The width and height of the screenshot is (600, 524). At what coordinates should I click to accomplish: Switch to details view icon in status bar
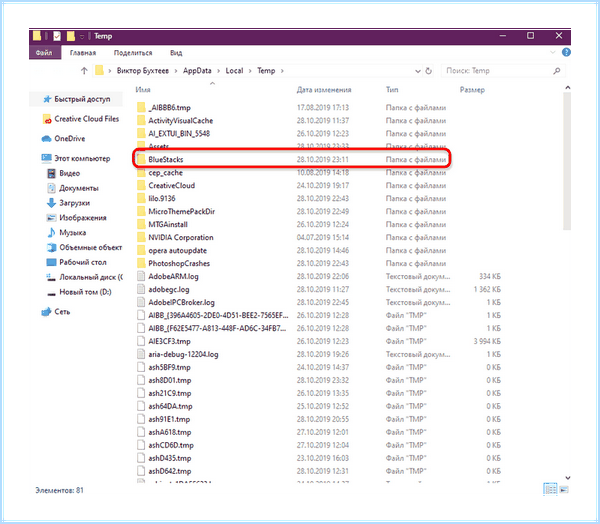click(550, 489)
